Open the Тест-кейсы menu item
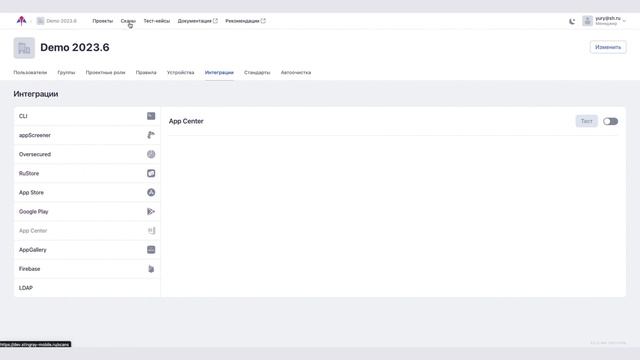640x360 pixels. (x=156, y=21)
